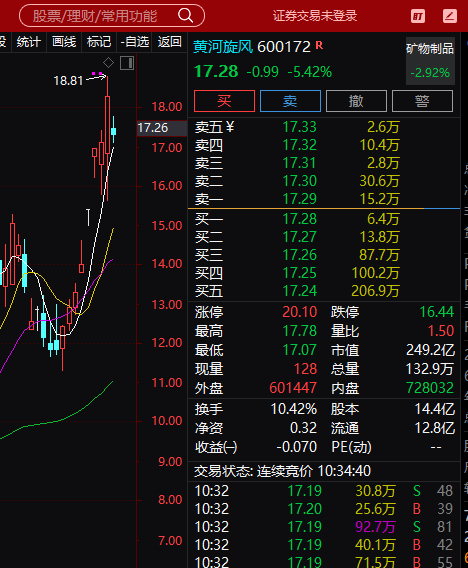This screenshot has width=468, height=568.
Task: Click 卖一 price 17.29
Action: (x=299, y=199)
